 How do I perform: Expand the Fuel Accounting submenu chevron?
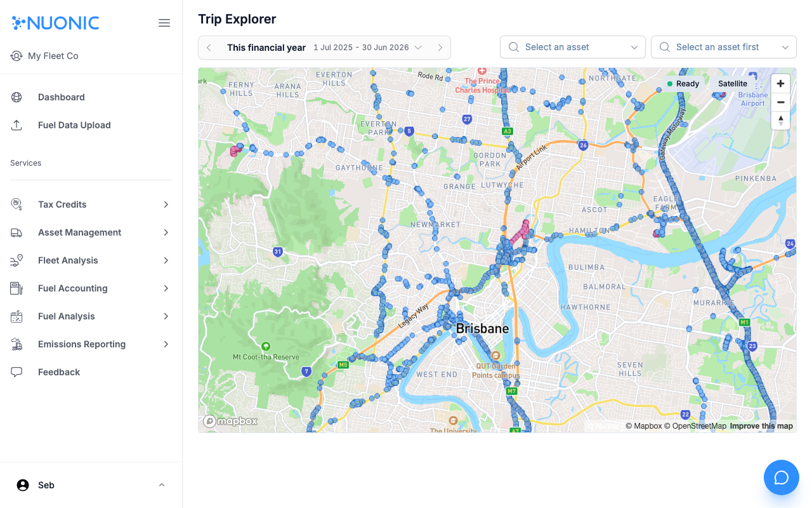pos(166,288)
